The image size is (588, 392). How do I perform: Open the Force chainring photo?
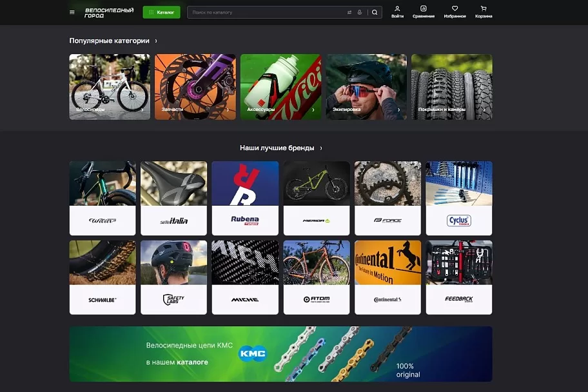[x=387, y=184]
